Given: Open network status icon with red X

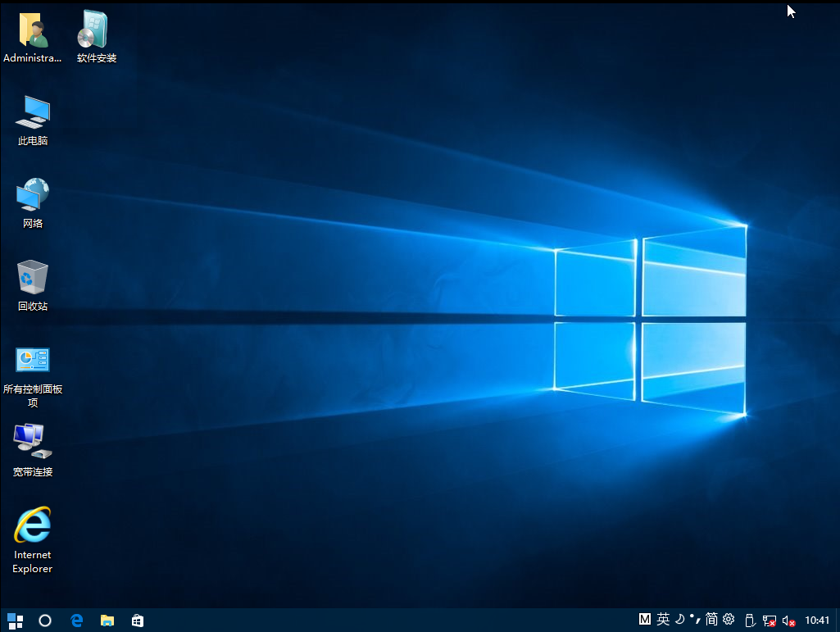Looking at the screenshot, I should pos(770,621).
